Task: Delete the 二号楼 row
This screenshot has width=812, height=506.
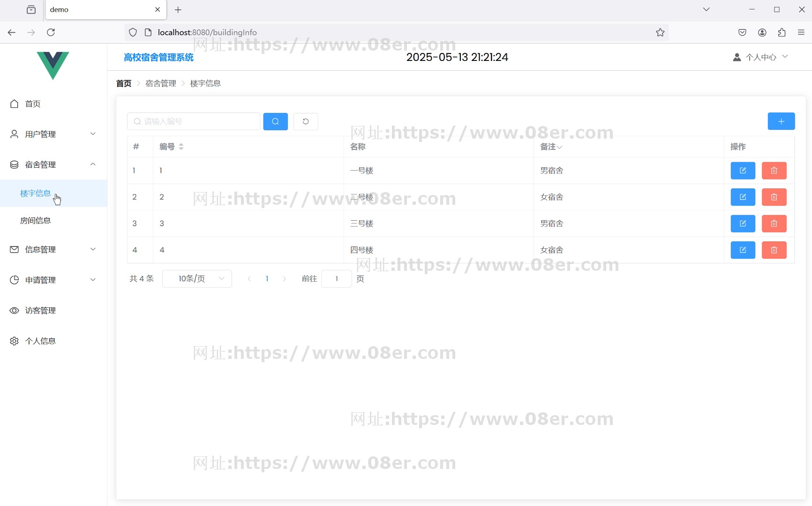Action: [x=774, y=197]
